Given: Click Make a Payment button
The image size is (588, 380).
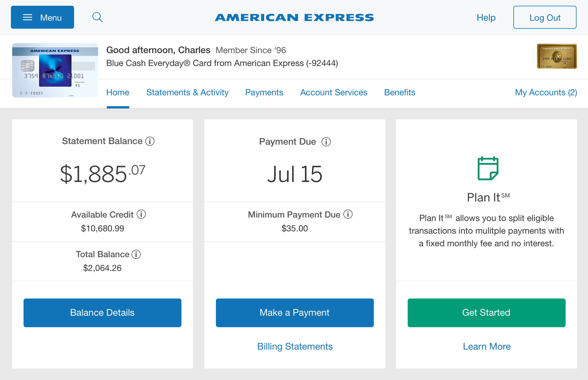Looking at the screenshot, I should 295,313.
